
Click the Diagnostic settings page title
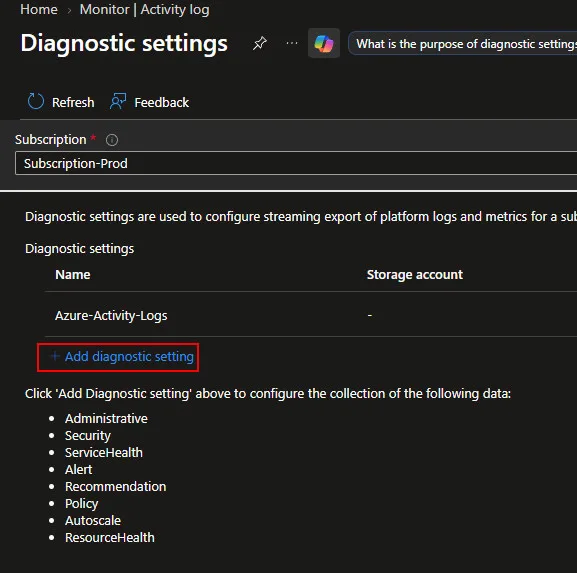coord(124,43)
